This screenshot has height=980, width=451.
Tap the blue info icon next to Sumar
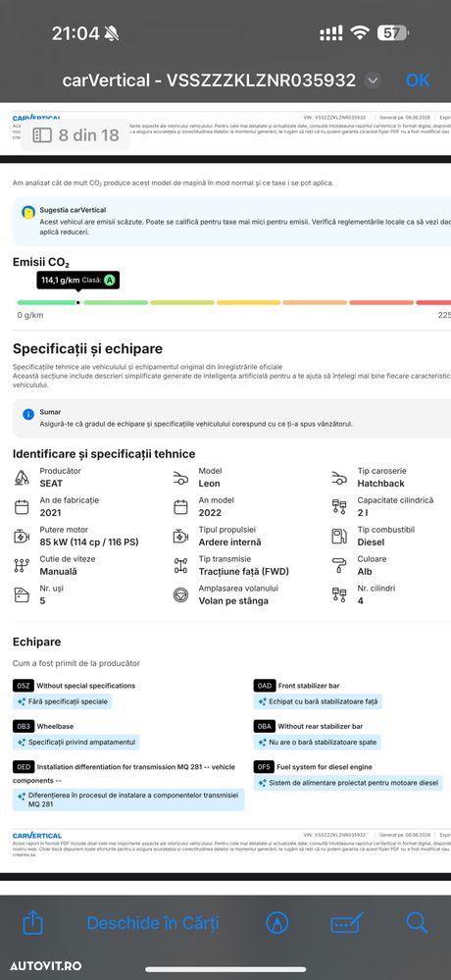tap(28, 414)
